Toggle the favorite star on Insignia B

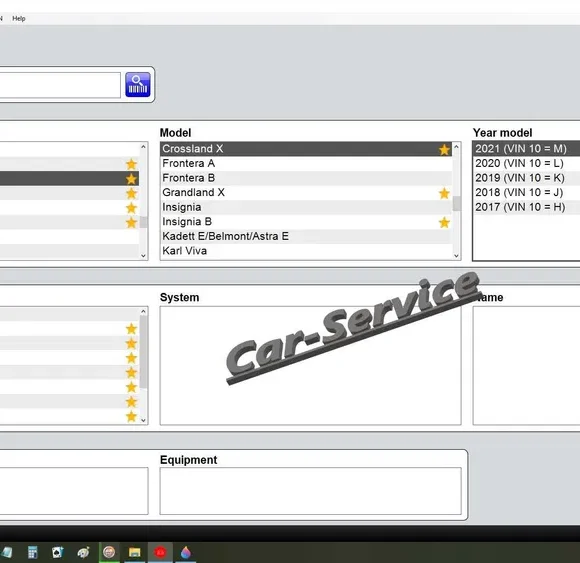click(444, 222)
